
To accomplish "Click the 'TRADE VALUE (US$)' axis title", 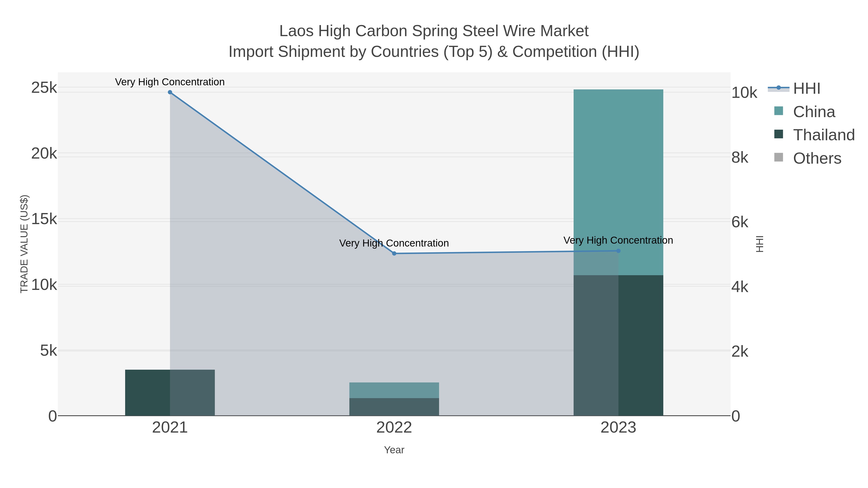I will (x=24, y=244).
